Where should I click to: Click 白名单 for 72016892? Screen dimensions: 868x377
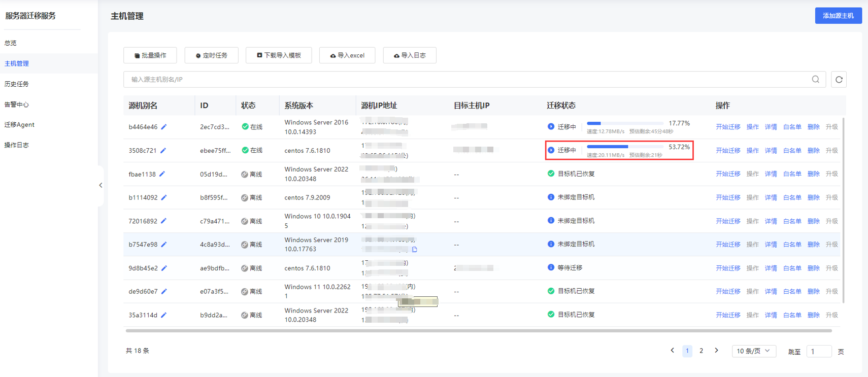point(792,221)
